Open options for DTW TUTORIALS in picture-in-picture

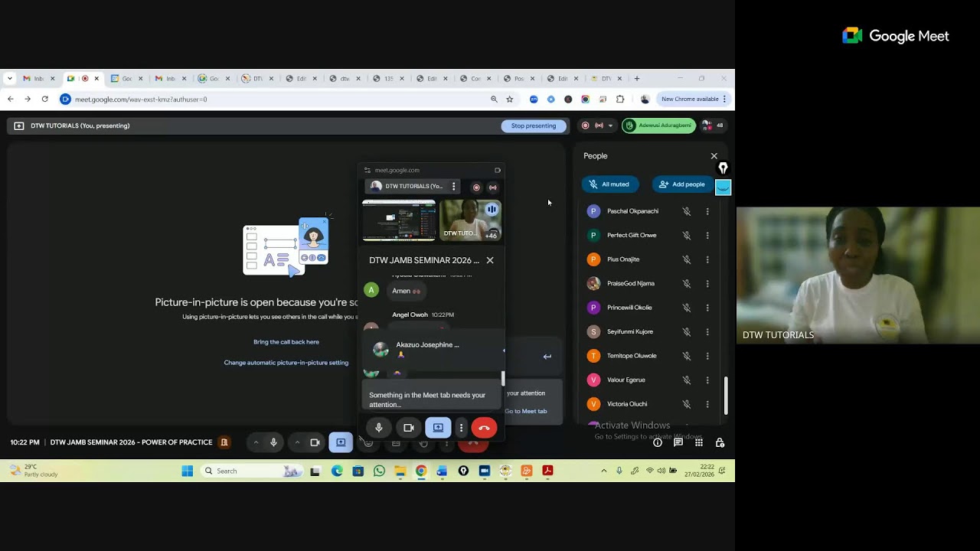(x=453, y=187)
